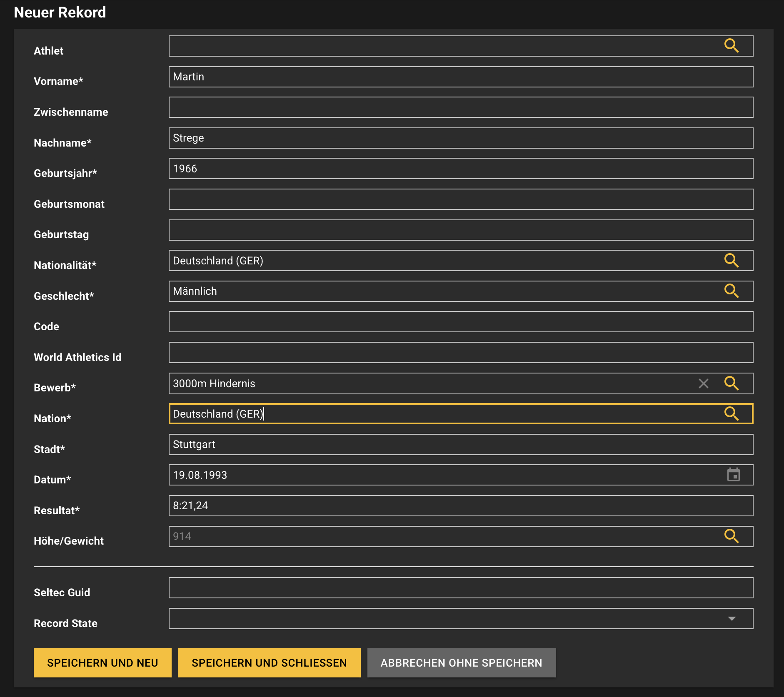The image size is (784, 697).
Task: Select the World Athletics Id field
Action: click(461, 353)
